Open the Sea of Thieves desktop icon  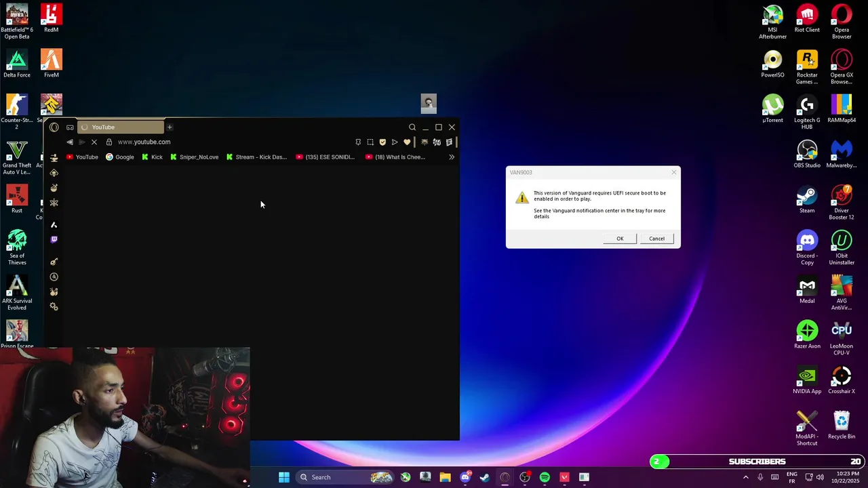click(x=17, y=248)
